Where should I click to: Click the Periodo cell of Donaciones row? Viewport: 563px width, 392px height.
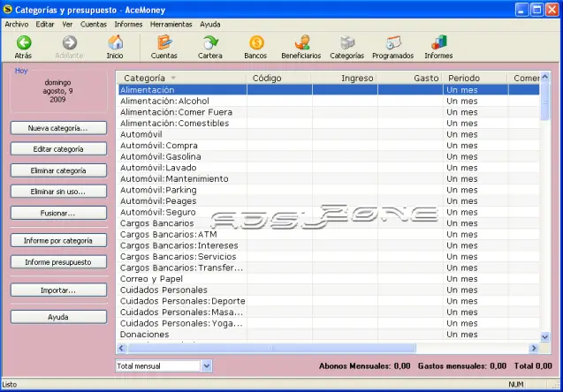pyautogui.click(x=476, y=335)
